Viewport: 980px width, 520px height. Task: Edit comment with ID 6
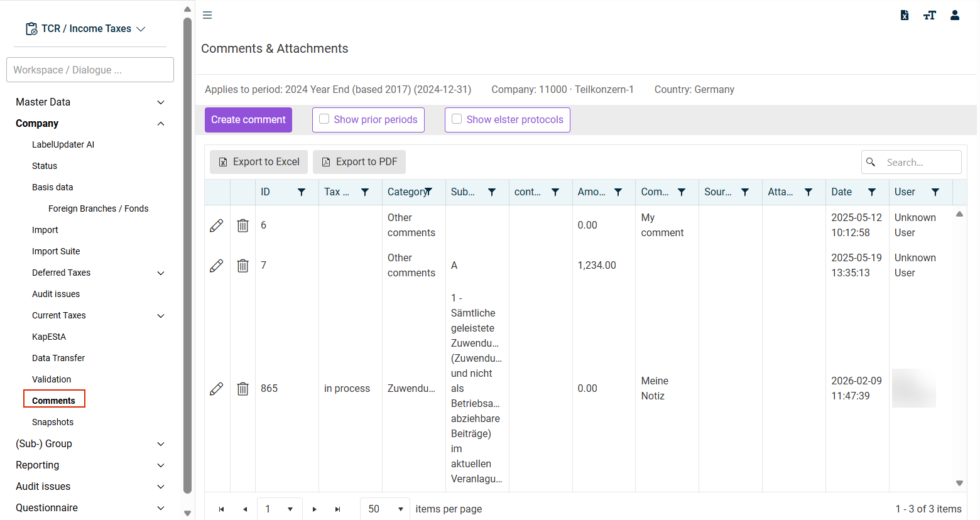pos(217,225)
